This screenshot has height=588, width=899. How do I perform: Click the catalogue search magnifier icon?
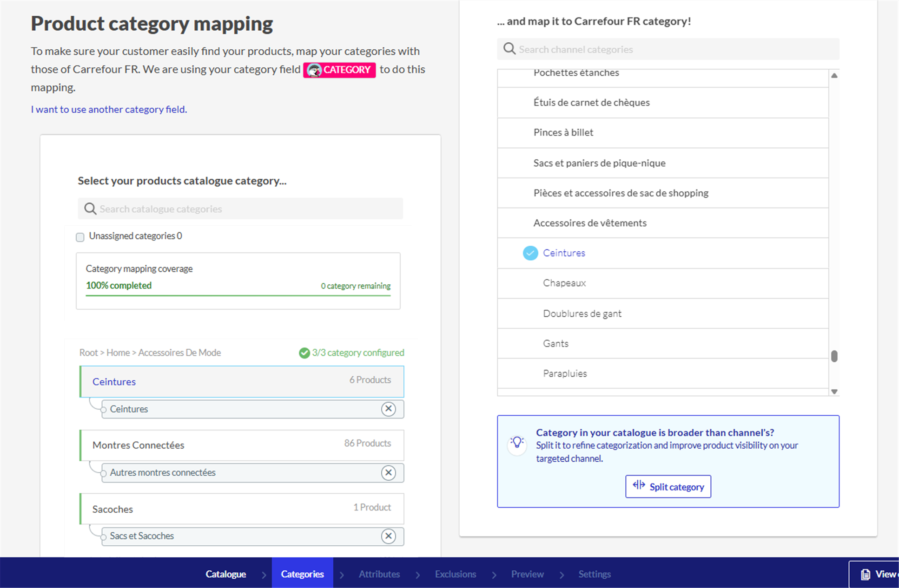tap(90, 209)
